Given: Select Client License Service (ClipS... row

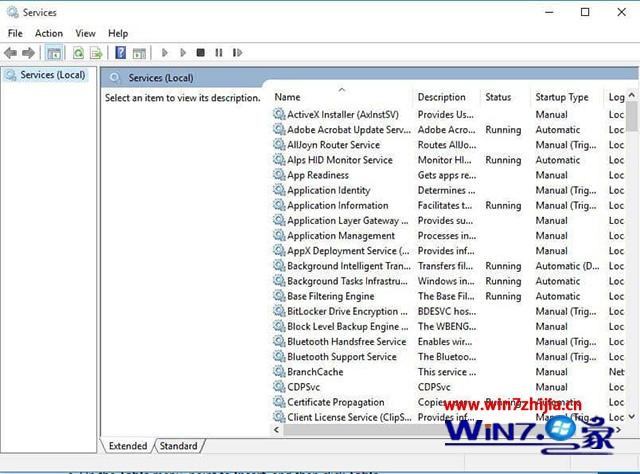Looking at the screenshot, I should [449, 417].
